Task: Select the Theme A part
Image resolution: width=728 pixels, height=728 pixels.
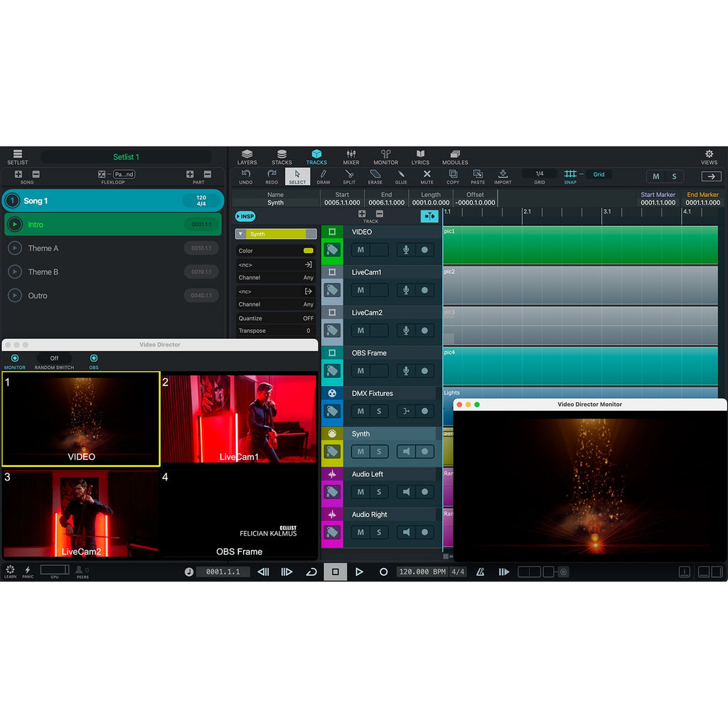Action: [113, 248]
